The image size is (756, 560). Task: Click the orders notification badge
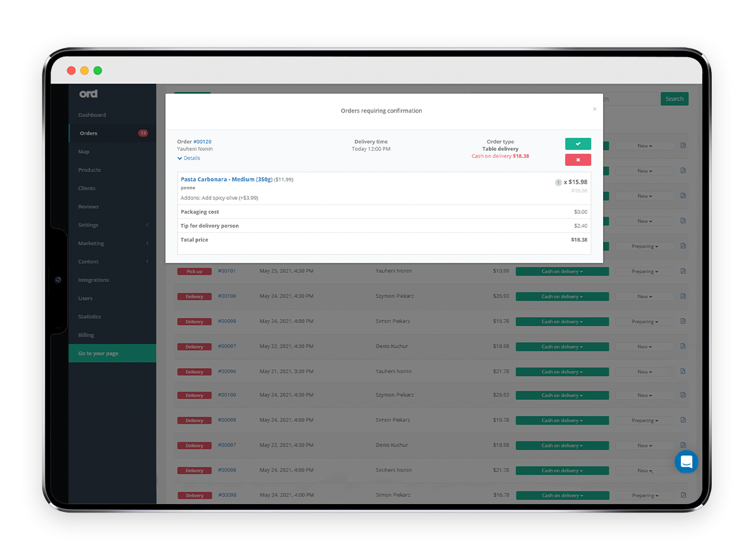coord(143,133)
